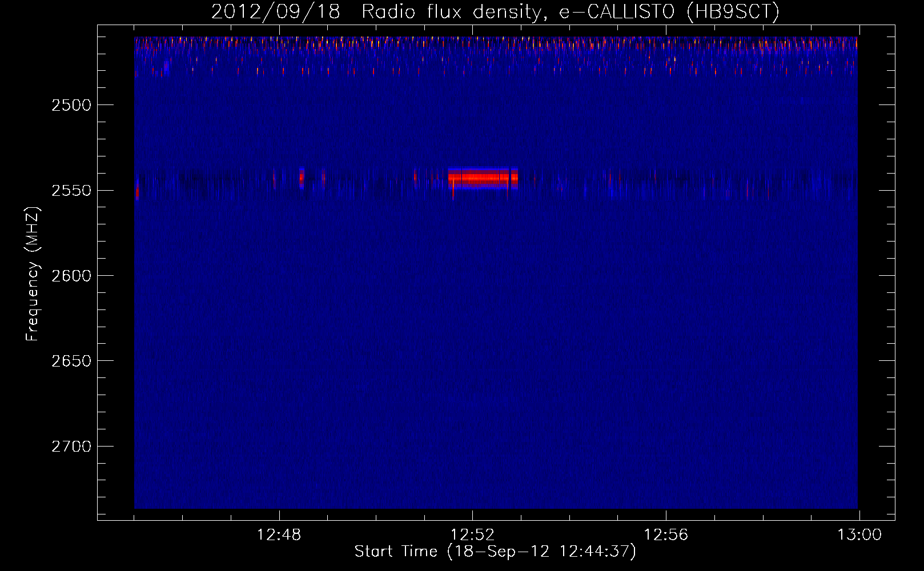This screenshot has width=924, height=571.
Task: Click the 12:52 time tick label
Action: pyautogui.click(x=472, y=535)
